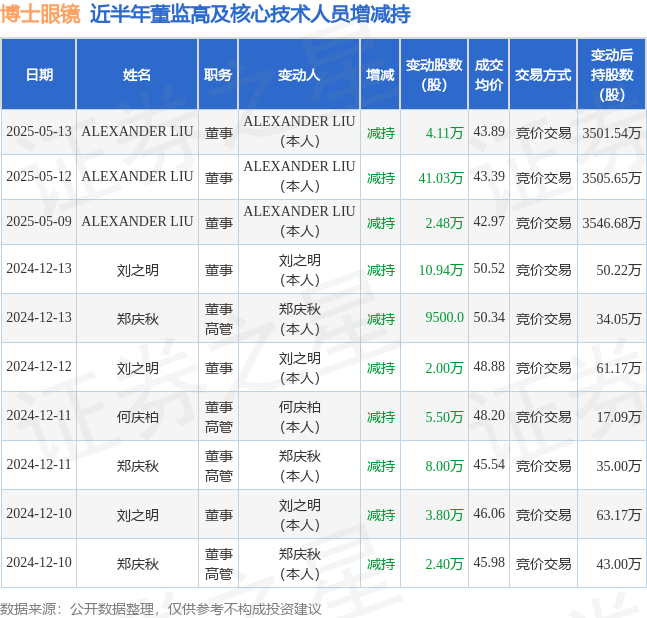Click the share change value 3.80万
The height and width of the screenshot is (618, 647).
444,515
